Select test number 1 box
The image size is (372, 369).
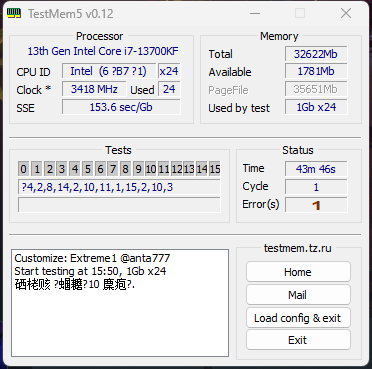[x=37, y=169]
